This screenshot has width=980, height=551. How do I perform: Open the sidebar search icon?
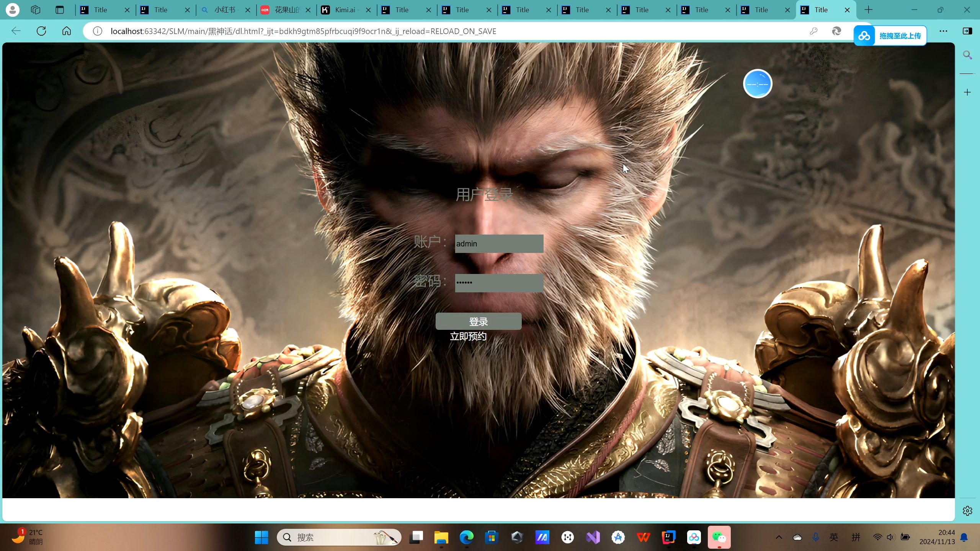click(967, 55)
